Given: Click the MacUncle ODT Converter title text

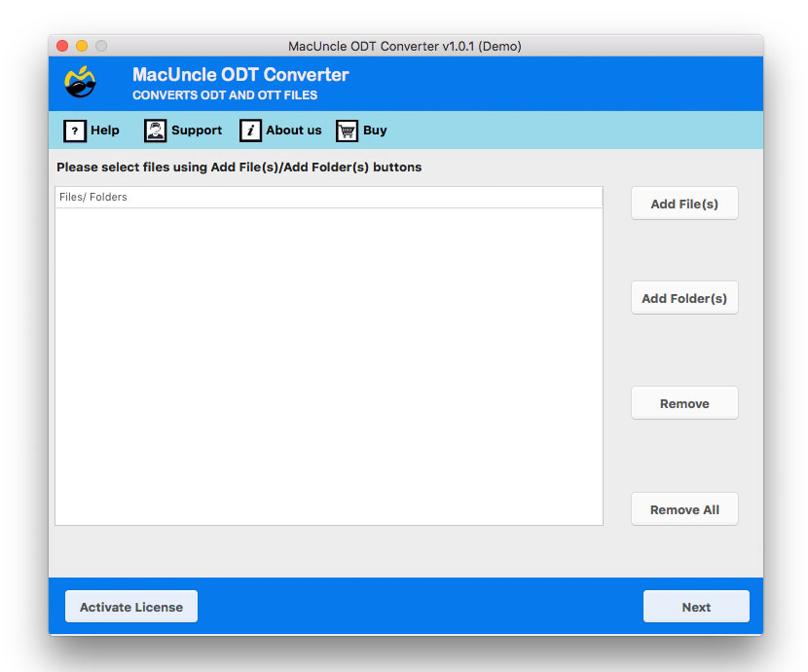Looking at the screenshot, I should pos(240,74).
